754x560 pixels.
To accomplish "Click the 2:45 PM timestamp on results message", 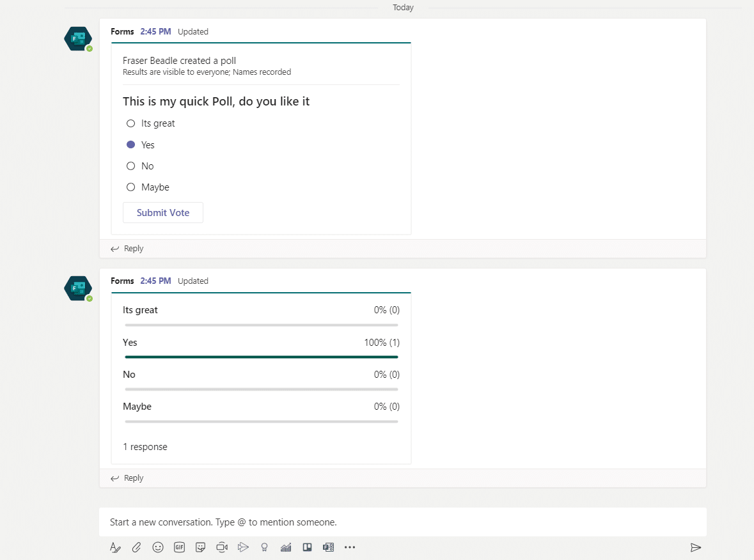I will coord(155,281).
